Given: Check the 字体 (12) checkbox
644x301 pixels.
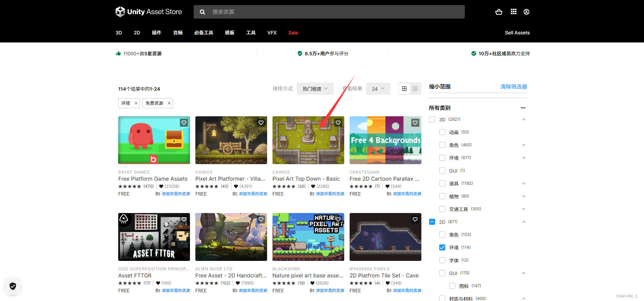Looking at the screenshot, I should [442, 260].
